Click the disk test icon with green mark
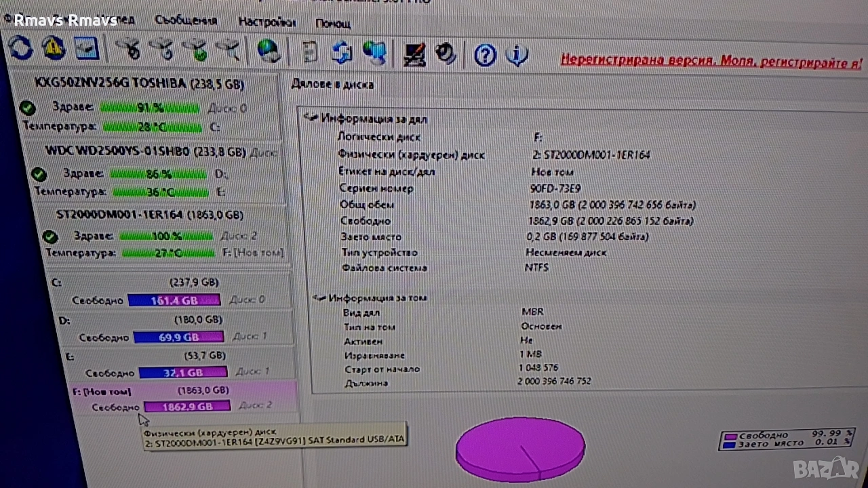This screenshot has height=488, width=868. tap(195, 49)
